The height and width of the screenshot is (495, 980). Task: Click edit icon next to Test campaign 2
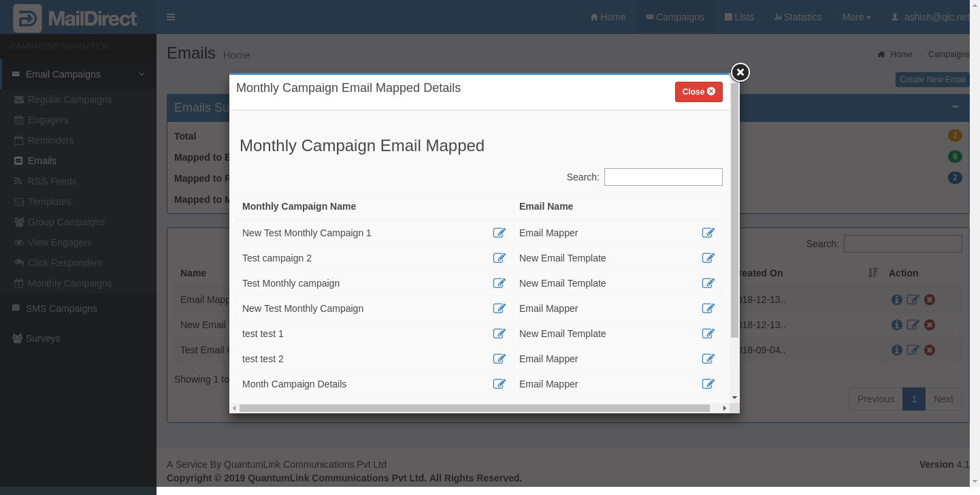click(x=499, y=258)
